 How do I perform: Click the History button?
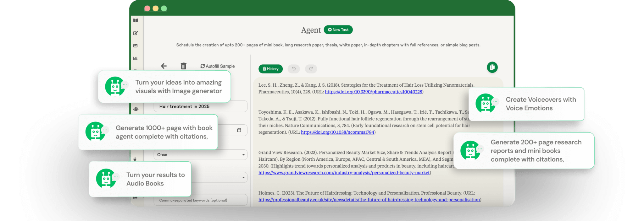pyautogui.click(x=270, y=69)
